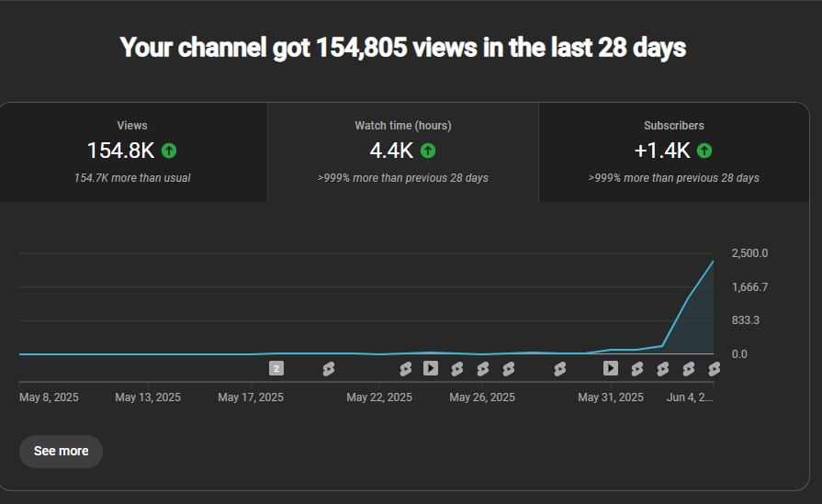Viewport: 822px width, 504px height.
Task: Click the May 22, 2025 date label
Action: [379, 398]
